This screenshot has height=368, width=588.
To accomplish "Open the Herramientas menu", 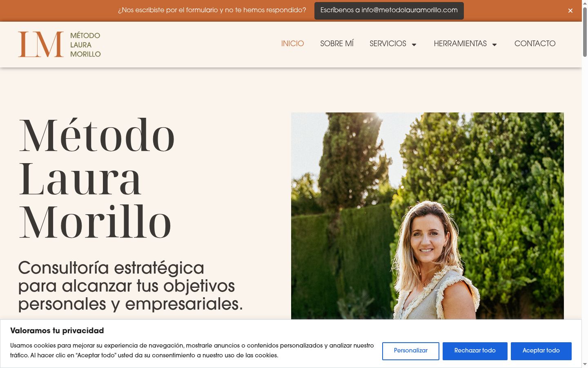I will (460, 44).
